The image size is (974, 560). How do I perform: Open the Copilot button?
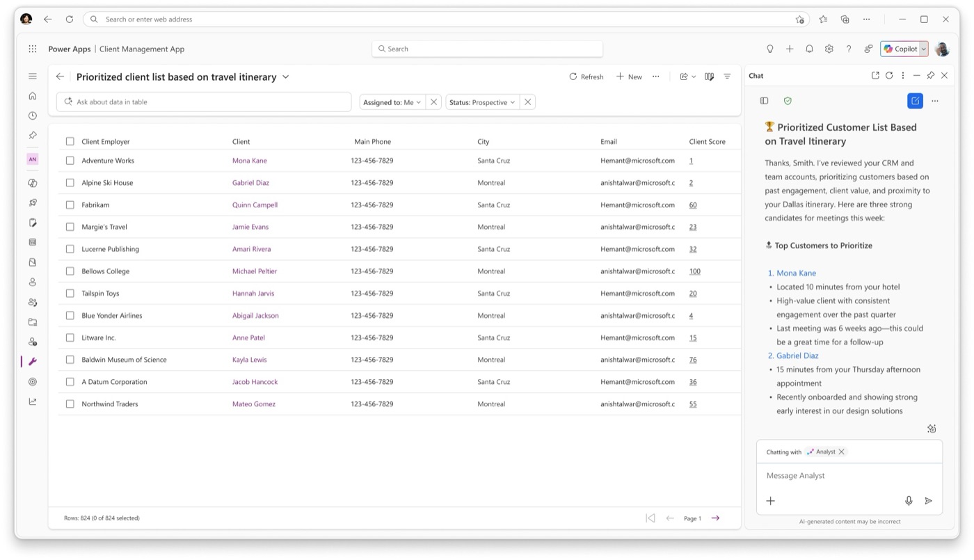tap(900, 49)
